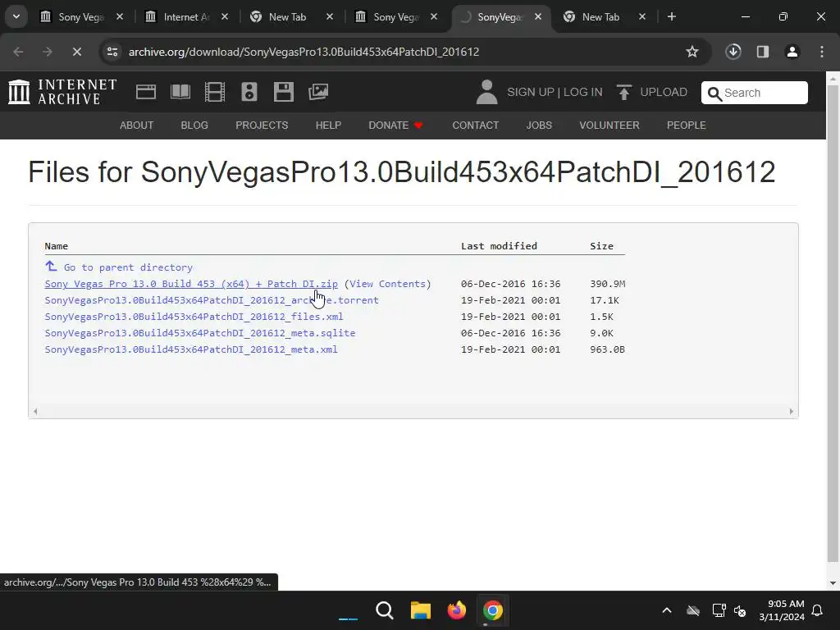840x630 pixels.
Task: Bookmark this page with the star icon
Action: (x=692, y=52)
